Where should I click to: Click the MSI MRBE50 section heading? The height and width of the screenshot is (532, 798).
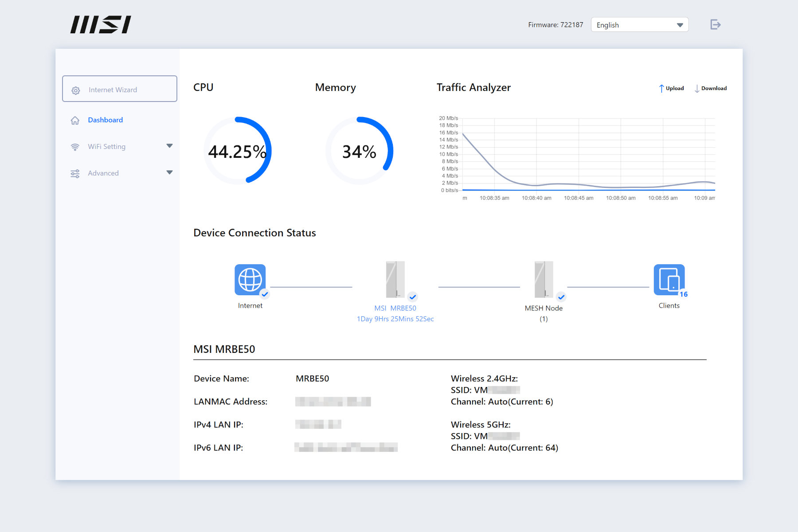pos(224,349)
